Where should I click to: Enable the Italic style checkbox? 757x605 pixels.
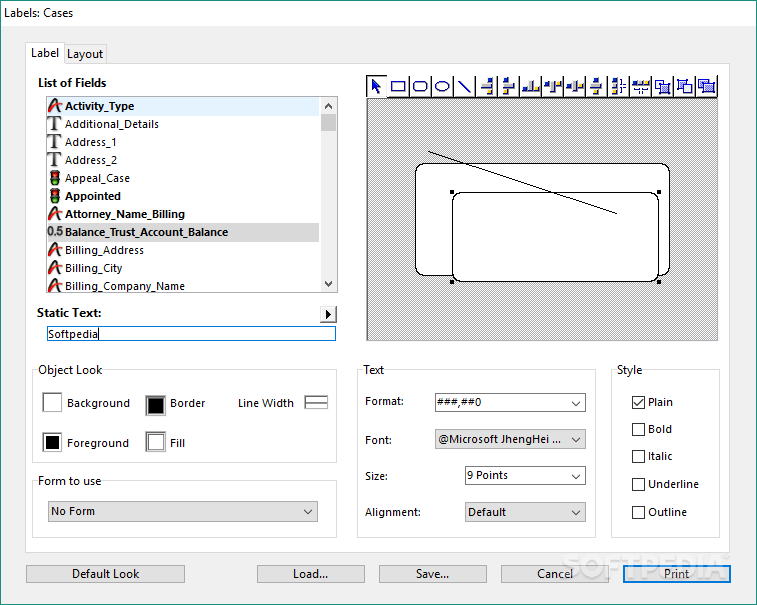(638, 456)
